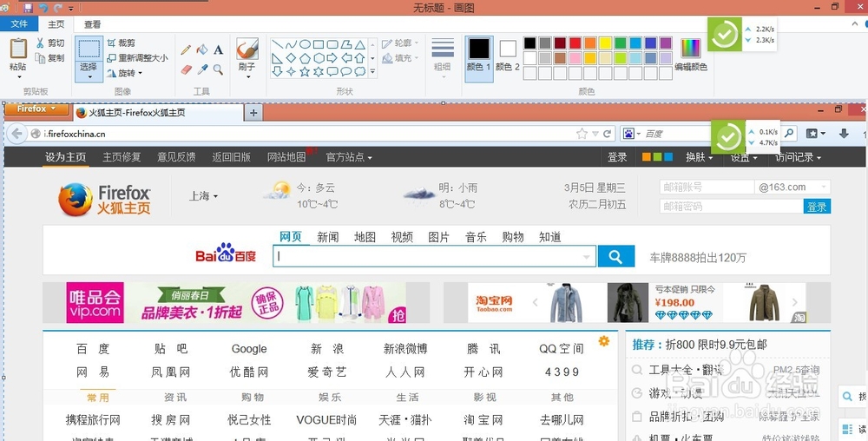Open the 访问记录 history dropdown
Screen dimensions: 868x441
pos(798,157)
